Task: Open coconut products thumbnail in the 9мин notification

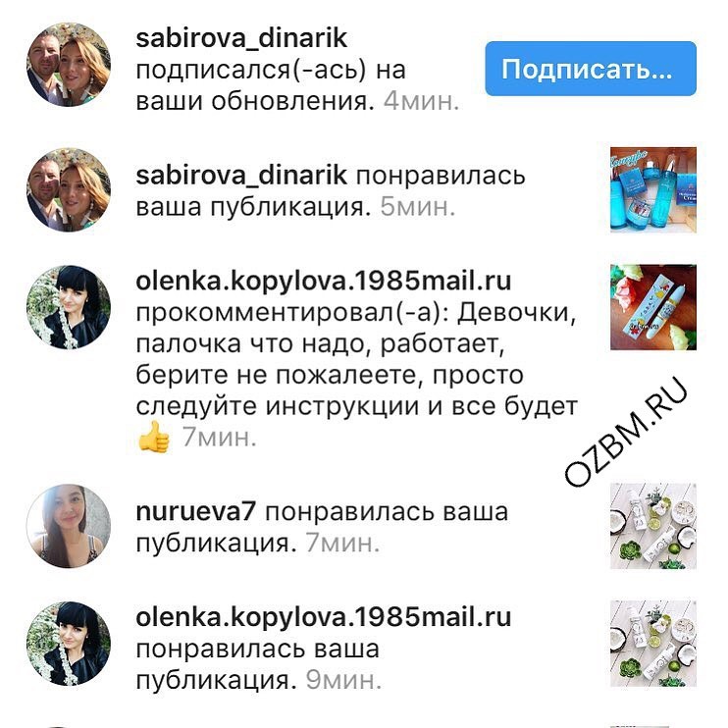Action: pos(653,644)
